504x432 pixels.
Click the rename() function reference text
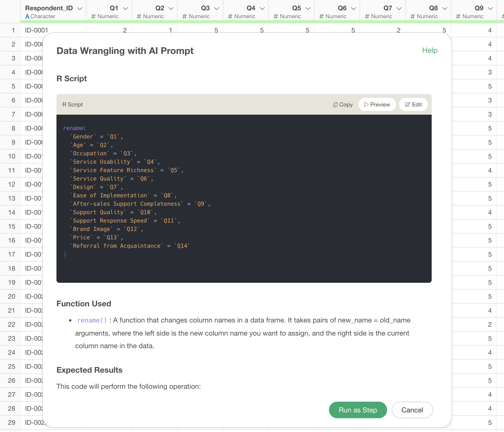tap(92, 320)
